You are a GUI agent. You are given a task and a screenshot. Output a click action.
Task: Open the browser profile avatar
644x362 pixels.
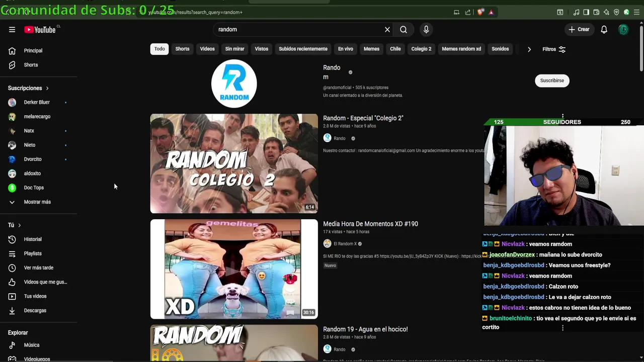(626, 12)
